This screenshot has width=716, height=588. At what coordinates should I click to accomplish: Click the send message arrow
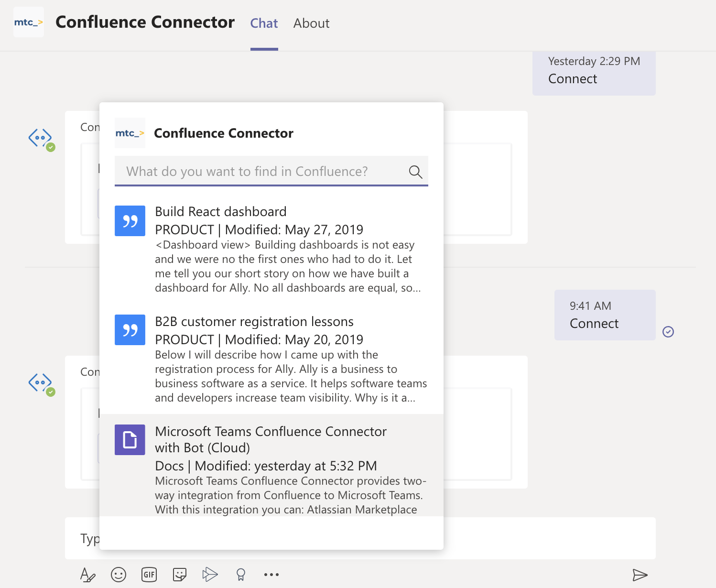point(640,575)
